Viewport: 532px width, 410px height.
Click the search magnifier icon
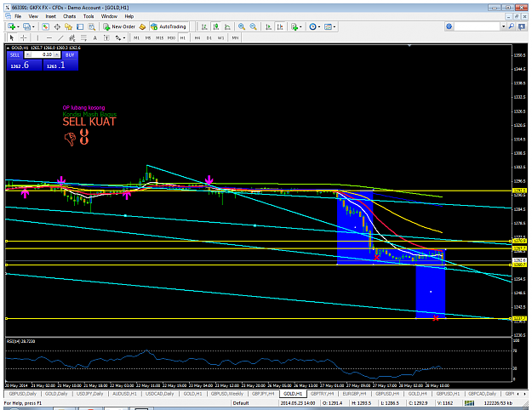point(512,26)
